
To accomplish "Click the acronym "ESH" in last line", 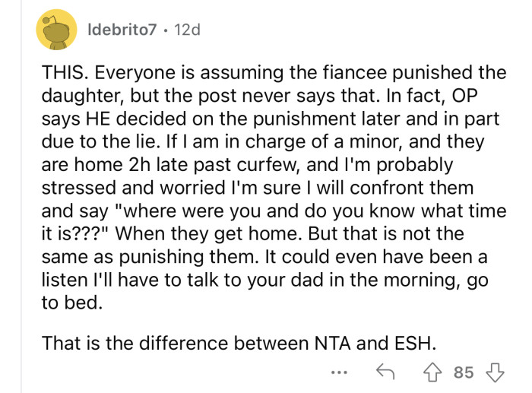I will coord(415,343).
